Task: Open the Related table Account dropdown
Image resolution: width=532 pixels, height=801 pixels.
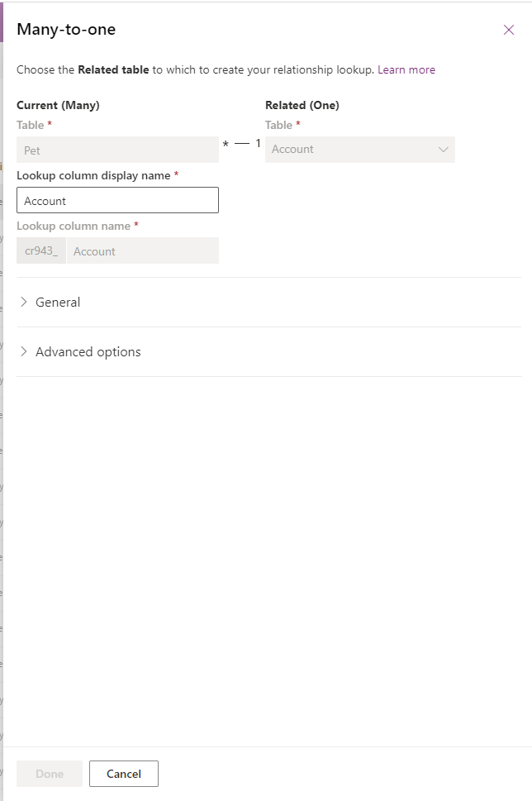Action: [360, 150]
